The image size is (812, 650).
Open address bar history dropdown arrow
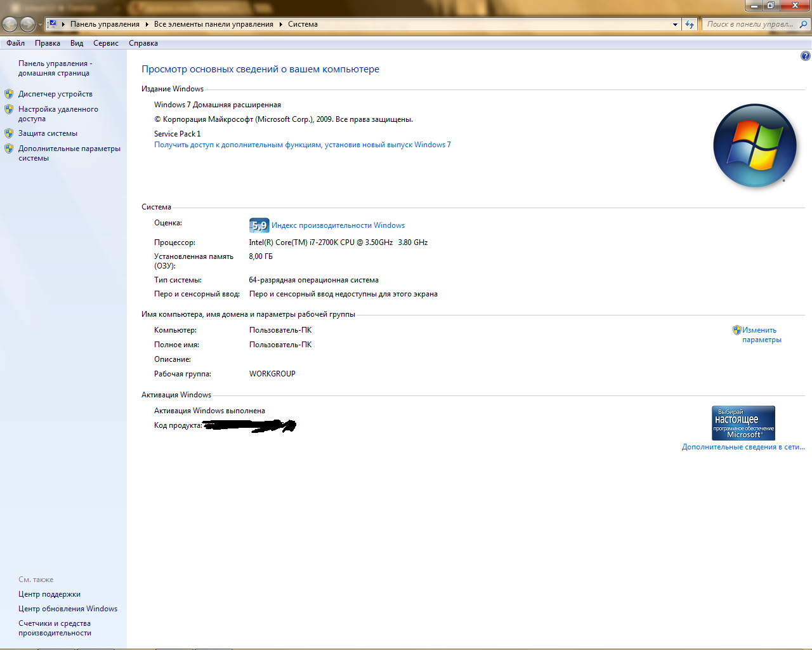click(x=675, y=25)
